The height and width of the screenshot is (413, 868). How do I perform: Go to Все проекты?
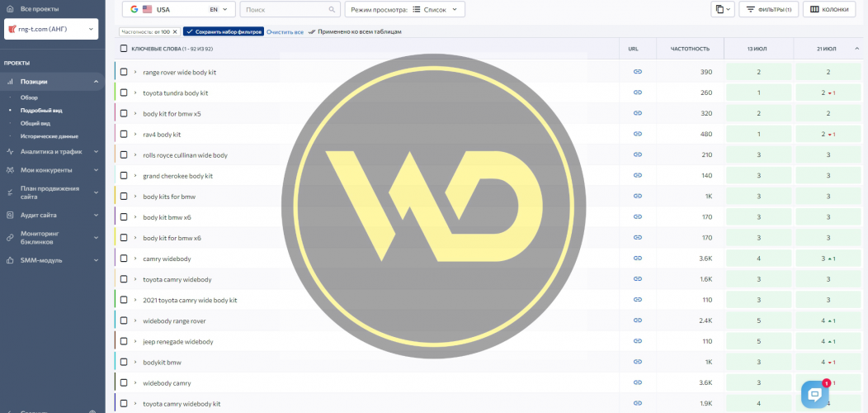[40, 9]
